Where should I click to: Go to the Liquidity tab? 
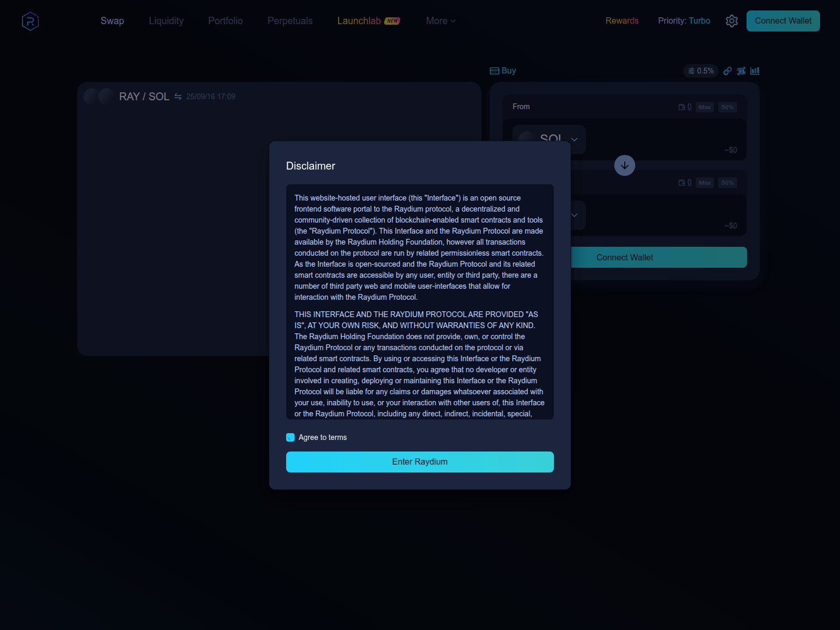166,21
